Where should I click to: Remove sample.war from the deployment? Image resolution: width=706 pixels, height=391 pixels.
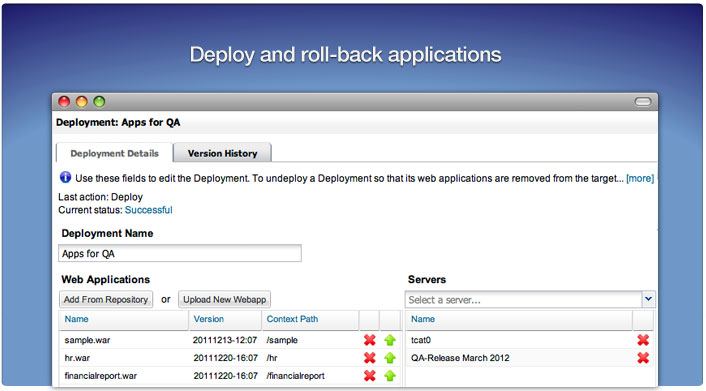370,340
